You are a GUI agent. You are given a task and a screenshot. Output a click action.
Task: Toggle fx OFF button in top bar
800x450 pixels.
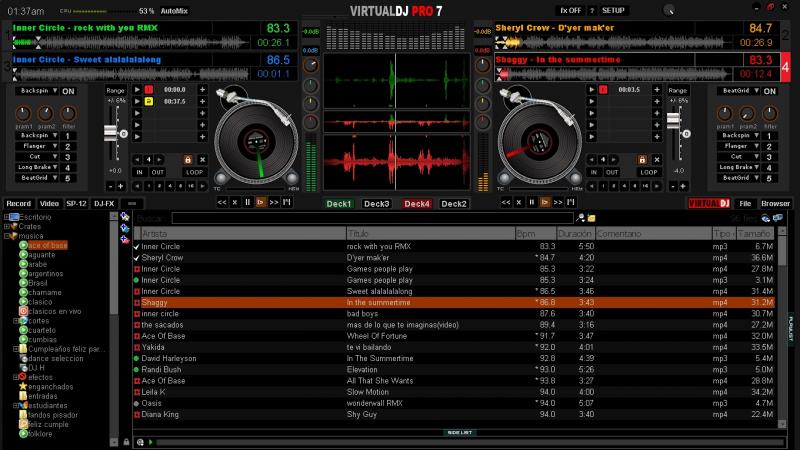coord(570,11)
